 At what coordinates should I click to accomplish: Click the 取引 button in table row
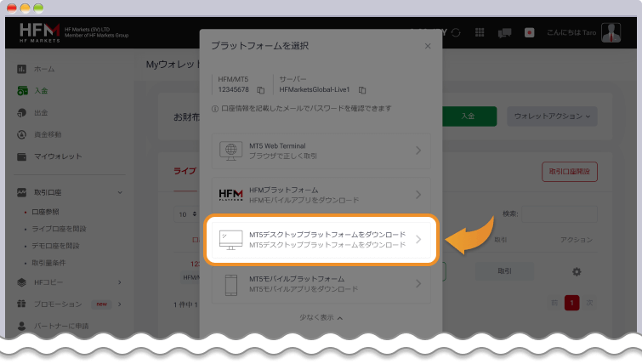[504, 271]
